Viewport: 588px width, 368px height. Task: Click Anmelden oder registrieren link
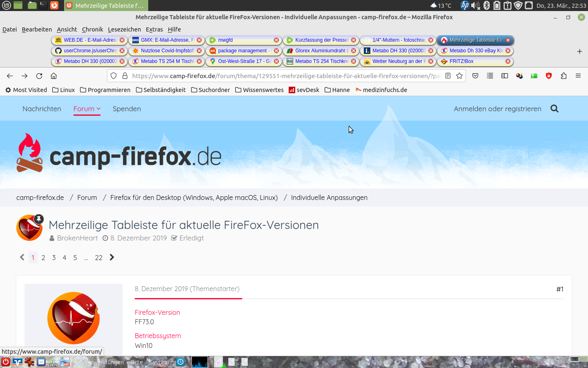point(497,109)
